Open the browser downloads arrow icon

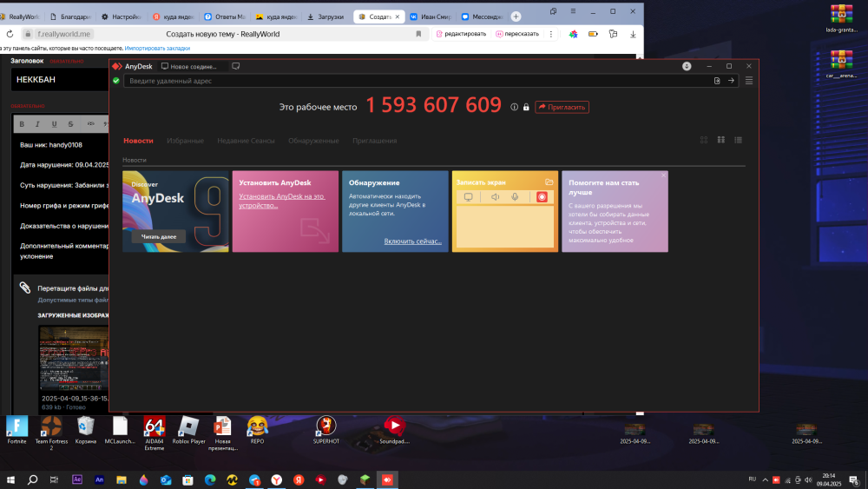point(633,34)
